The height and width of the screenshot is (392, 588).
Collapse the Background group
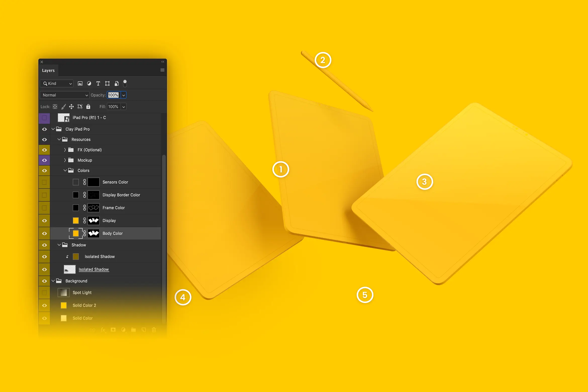[x=53, y=281]
